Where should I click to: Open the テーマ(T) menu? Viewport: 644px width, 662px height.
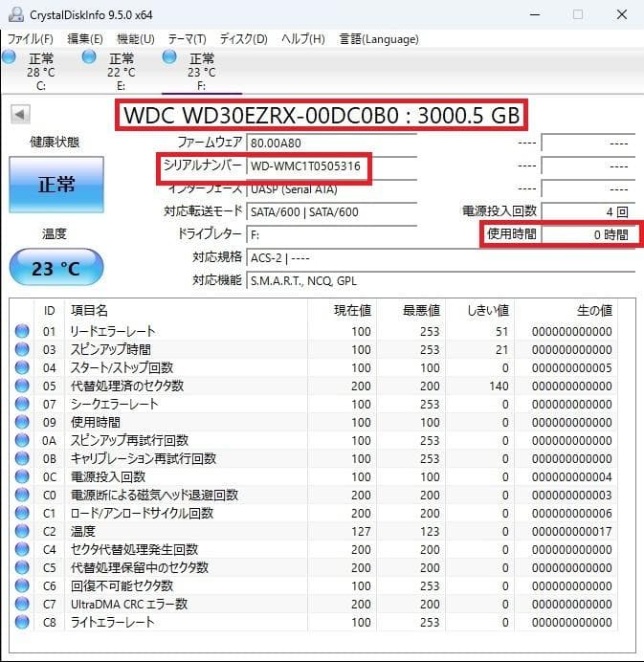(x=188, y=39)
